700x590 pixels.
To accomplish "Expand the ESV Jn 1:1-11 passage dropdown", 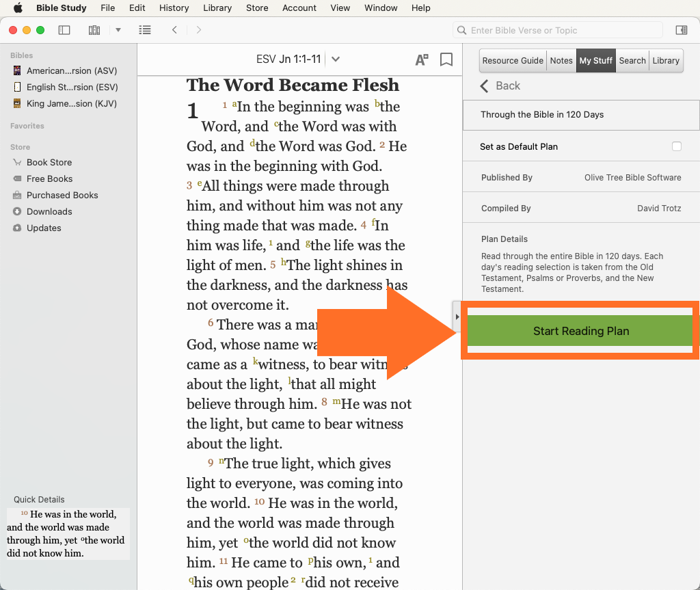I will pos(336,59).
